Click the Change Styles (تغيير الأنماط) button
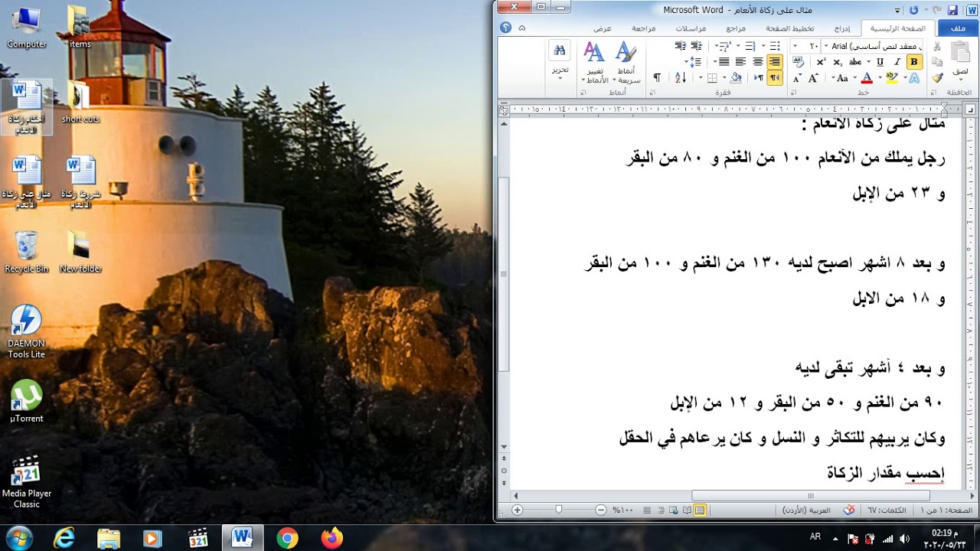 point(594,62)
